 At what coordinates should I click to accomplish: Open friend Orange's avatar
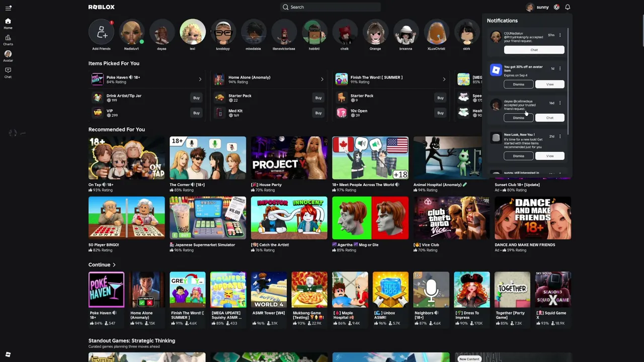click(x=375, y=33)
